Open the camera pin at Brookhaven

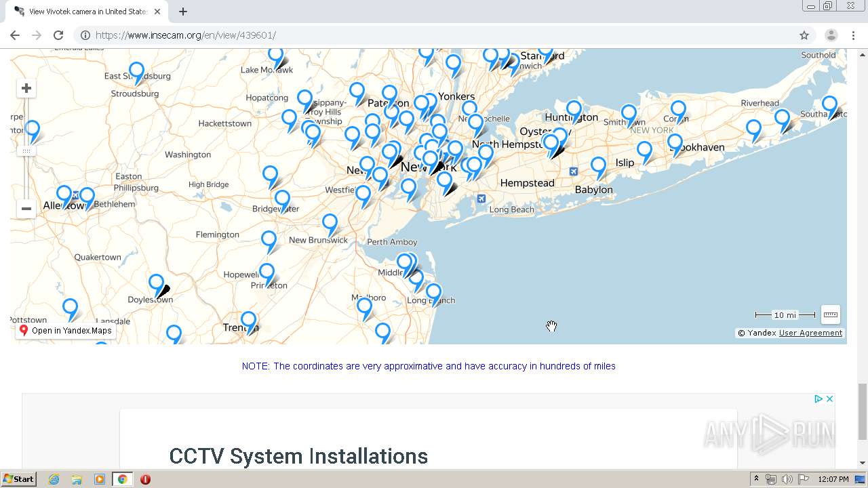[x=675, y=145]
